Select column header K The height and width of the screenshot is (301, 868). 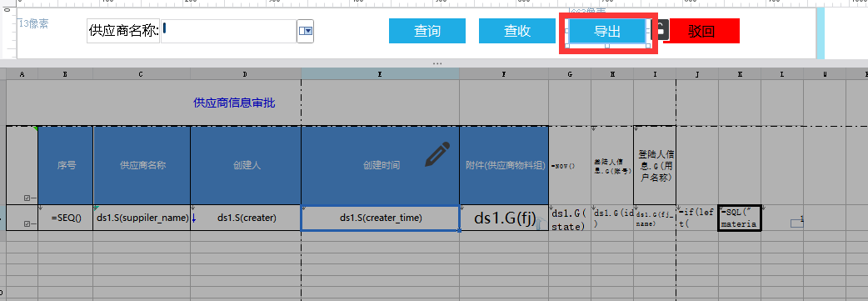point(740,73)
